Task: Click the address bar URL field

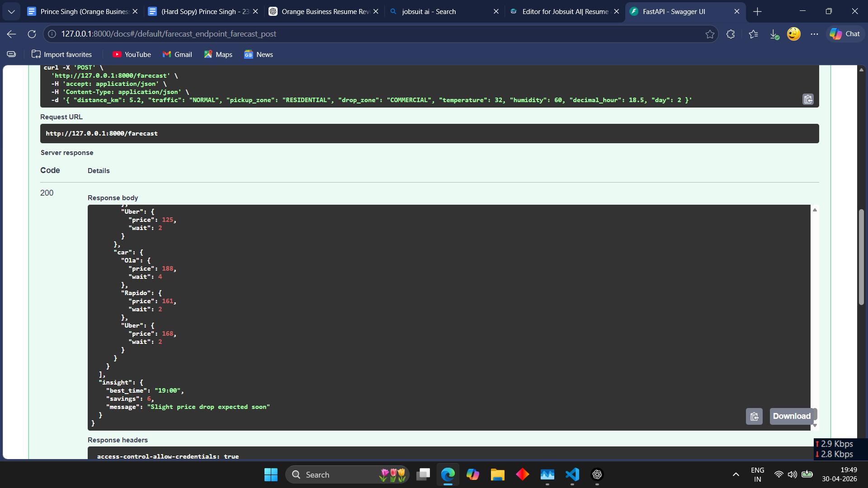Action: (380, 34)
